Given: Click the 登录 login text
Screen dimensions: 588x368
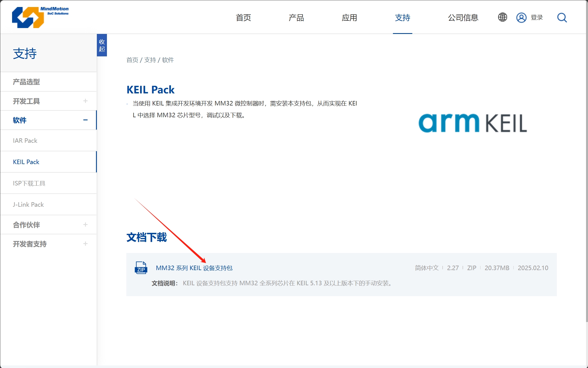Looking at the screenshot, I should pyautogui.click(x=537, y=18).
